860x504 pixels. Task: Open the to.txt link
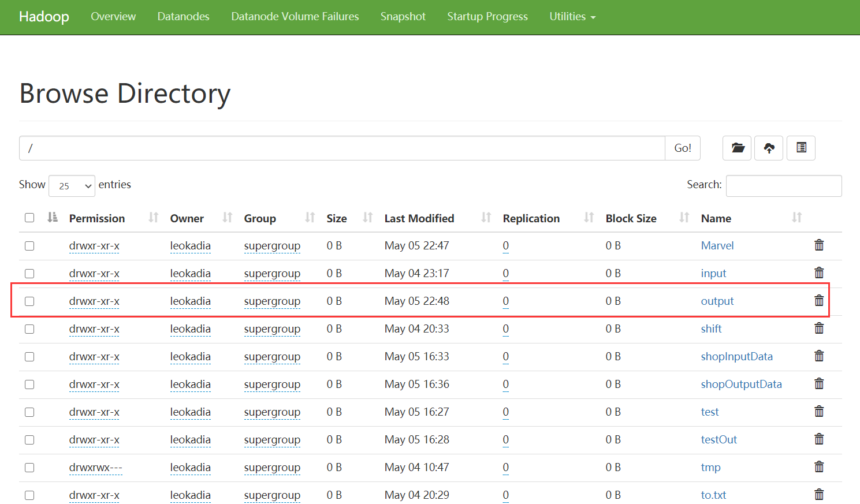click(713, 495)
